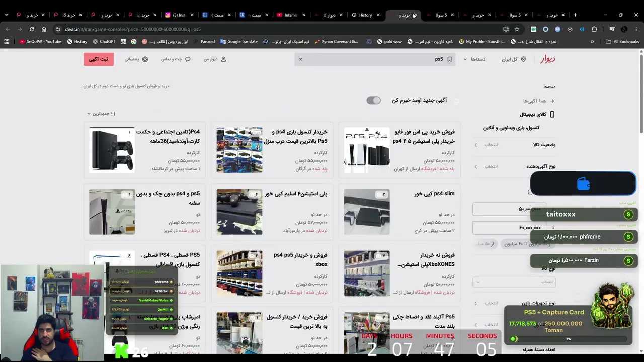This screenshot has width=644, height=362.
Task: Expand the وضعیت کالا filter
Action: pyautogui.click(x=514, y=145)
